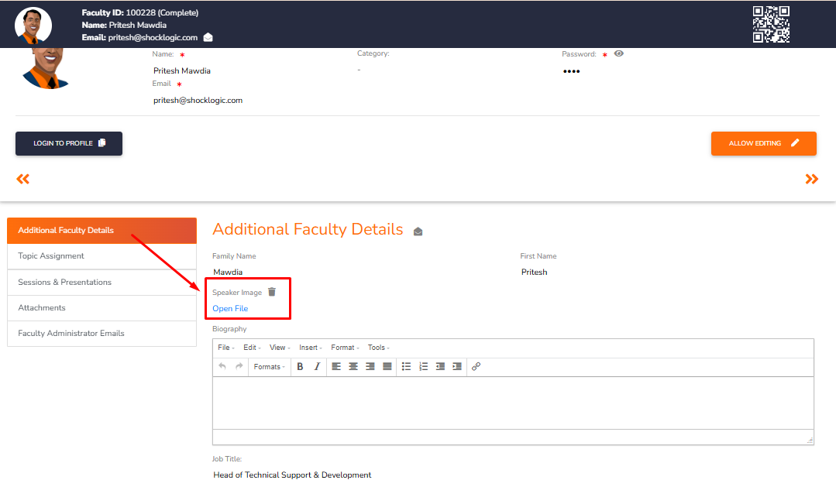Open Faculty Administrator Emails section

101,334
